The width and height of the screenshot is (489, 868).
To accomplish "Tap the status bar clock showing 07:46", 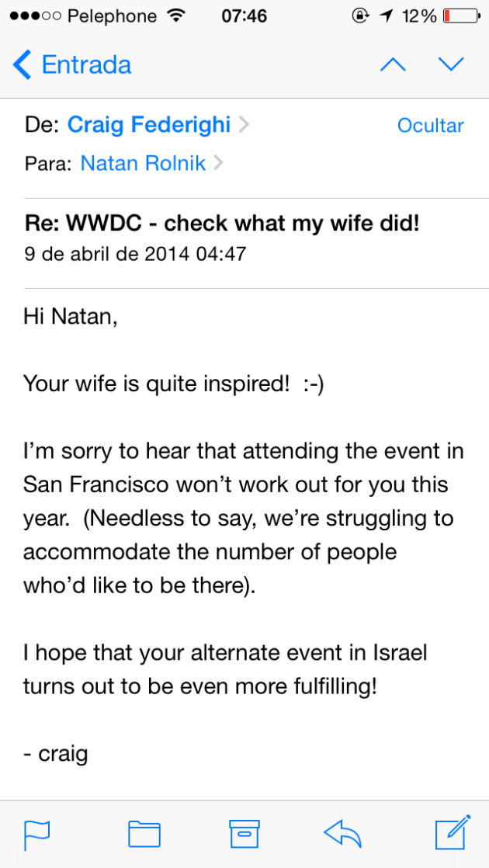I will pyautogui.click(x=244, y=16).
